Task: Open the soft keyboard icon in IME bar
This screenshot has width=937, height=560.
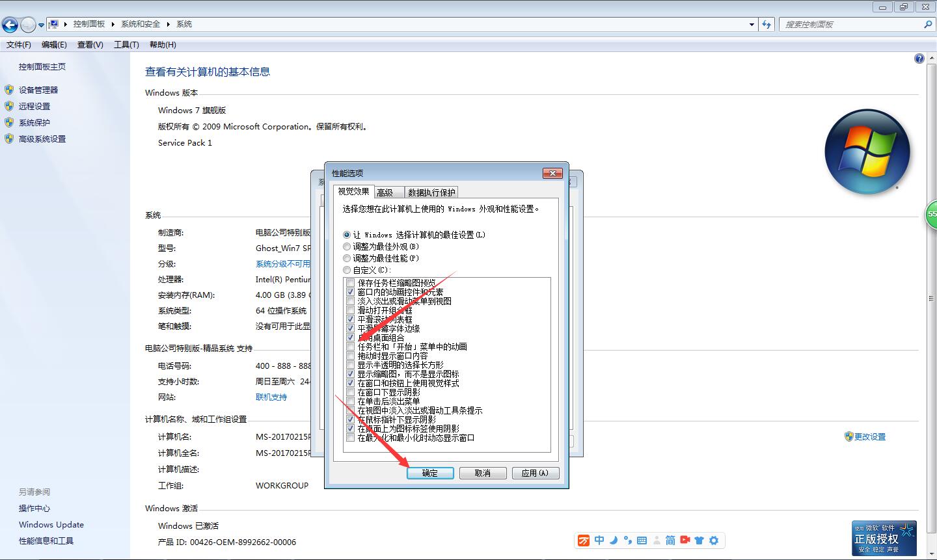Action: click(642, 540)
